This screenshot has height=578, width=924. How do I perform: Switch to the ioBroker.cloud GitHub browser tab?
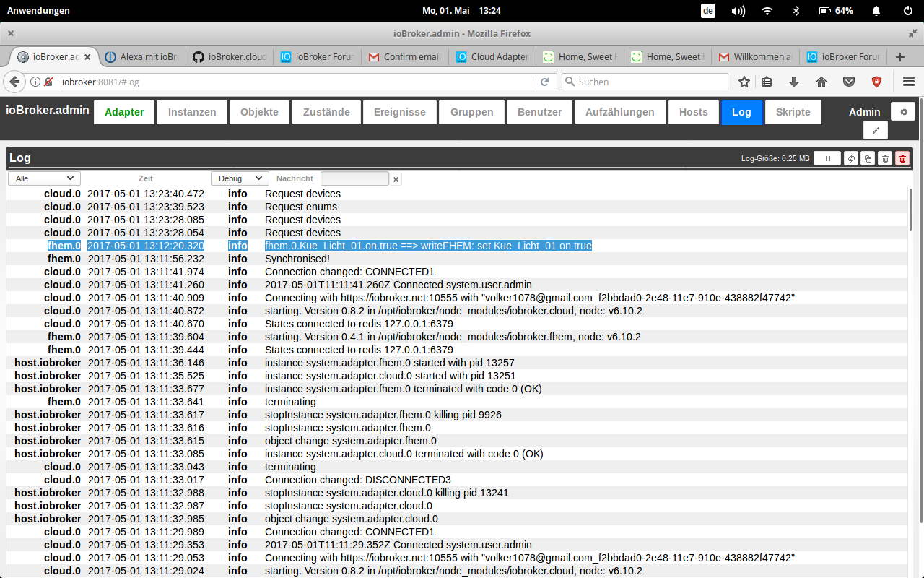click(230, 56)
